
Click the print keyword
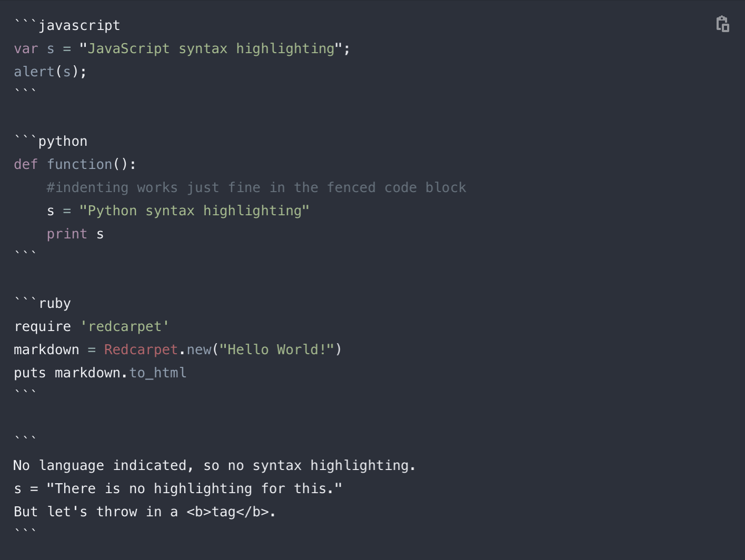click(x=67, y=234)
